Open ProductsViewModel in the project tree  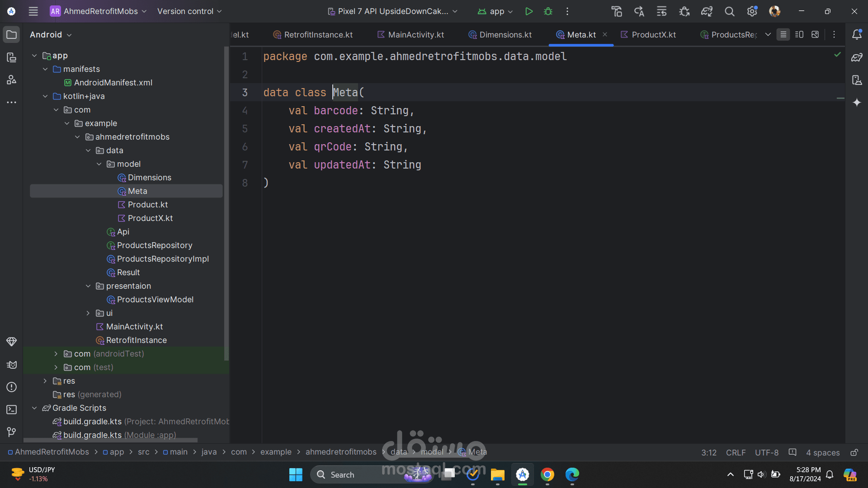155,300
